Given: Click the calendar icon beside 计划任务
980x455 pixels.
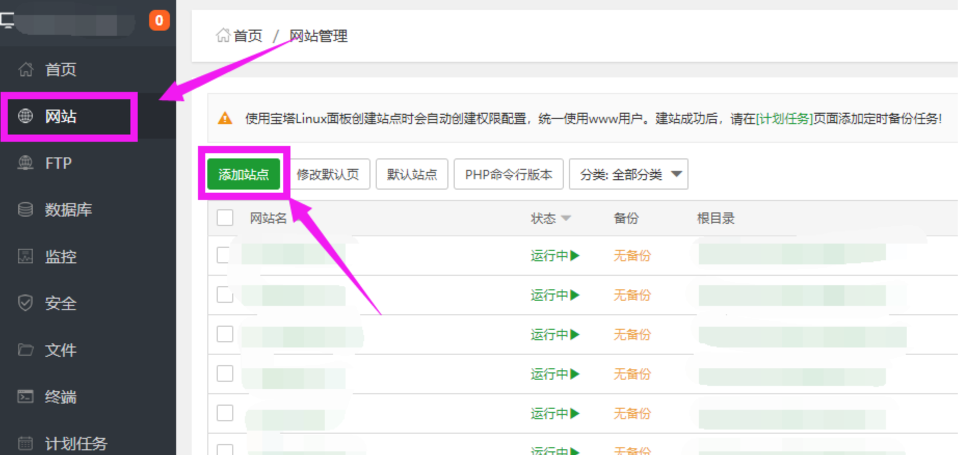Looking at the screenshot, I should 25,443.
